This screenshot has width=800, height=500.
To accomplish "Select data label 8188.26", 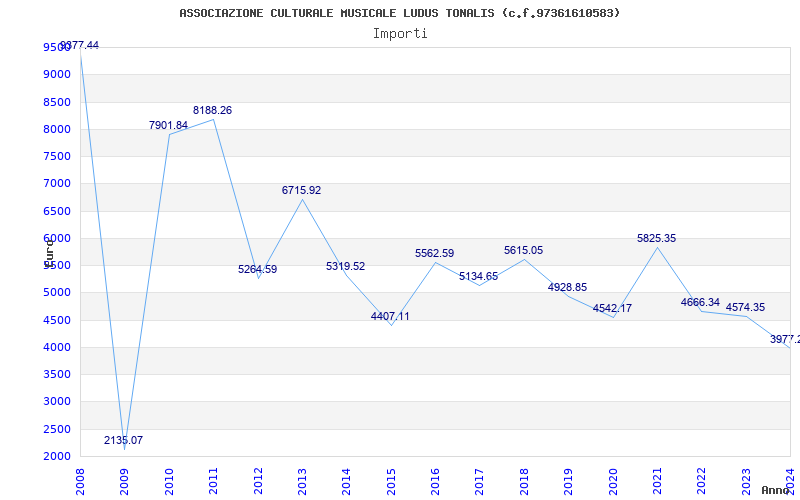I will point(212,110).
